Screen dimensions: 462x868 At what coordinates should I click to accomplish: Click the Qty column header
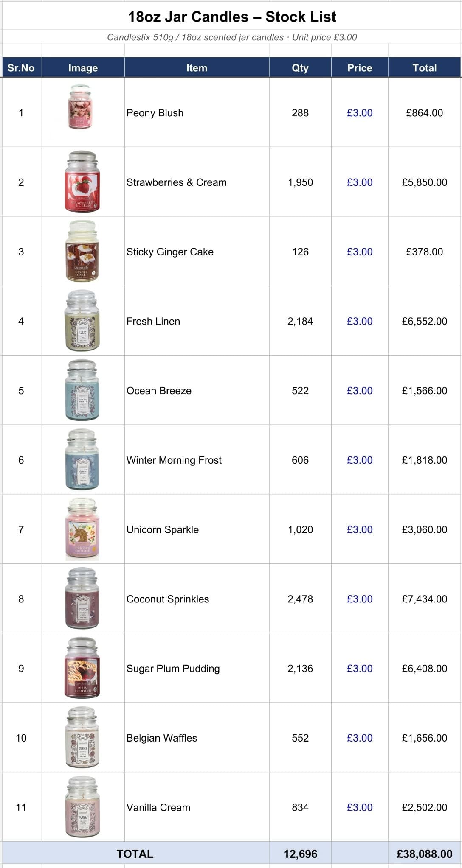tap(300, 68)
